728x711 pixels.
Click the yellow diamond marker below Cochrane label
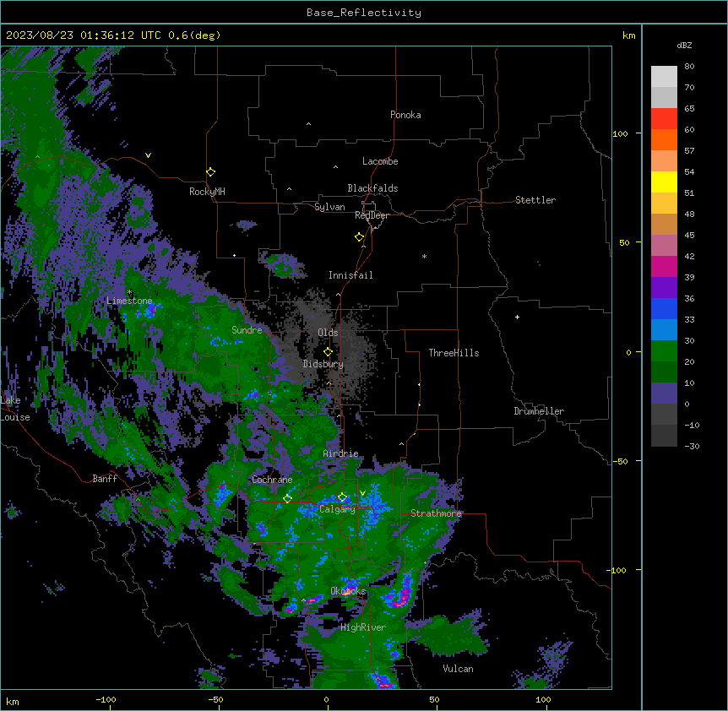point(288,499)
